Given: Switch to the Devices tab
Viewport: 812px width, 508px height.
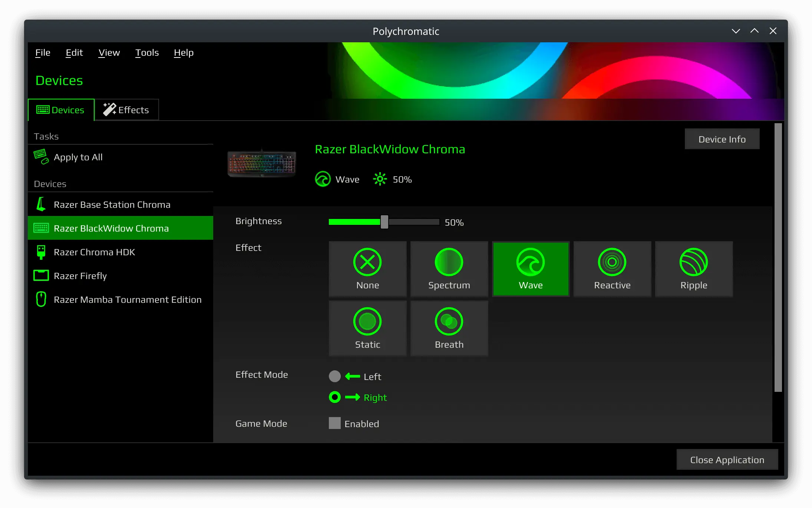Looking at the screenshot, I should click(x=61, y=109).
